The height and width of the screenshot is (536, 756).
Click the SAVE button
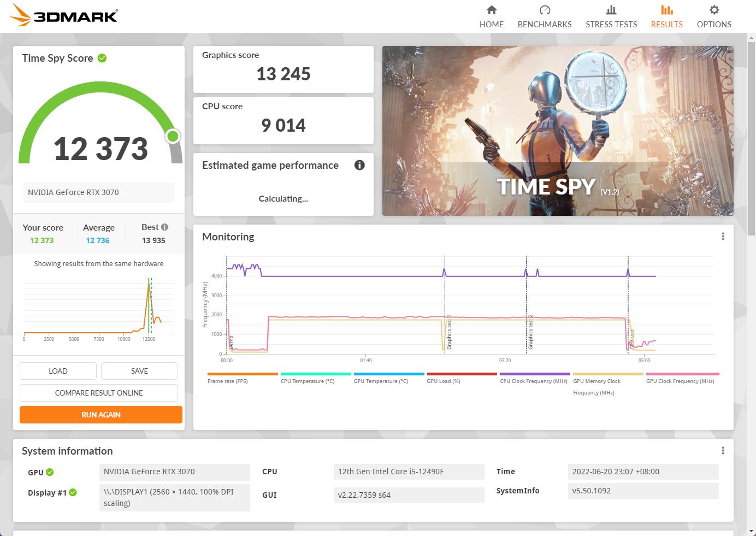pos(139,371)
